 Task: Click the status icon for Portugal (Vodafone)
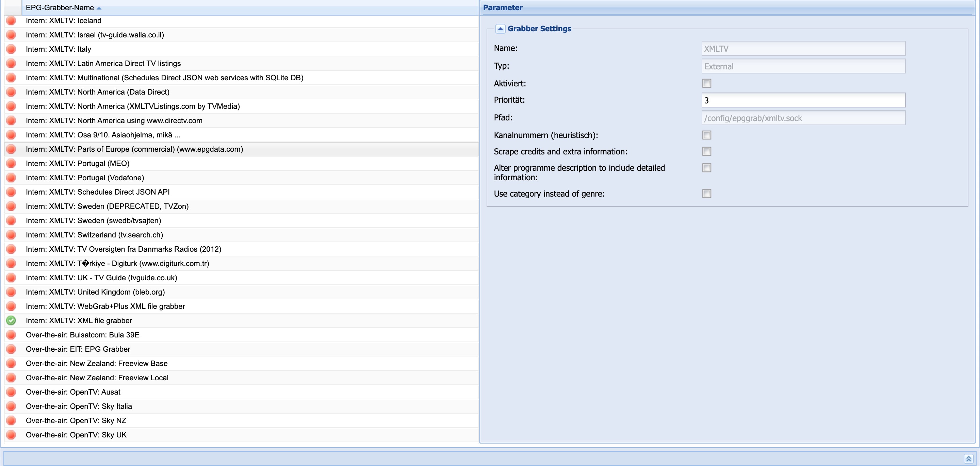tap(11, 178)
